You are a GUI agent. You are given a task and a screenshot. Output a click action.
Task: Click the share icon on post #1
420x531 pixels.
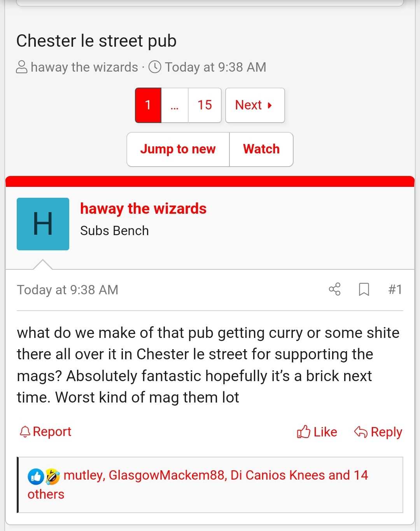pos(334,289)
